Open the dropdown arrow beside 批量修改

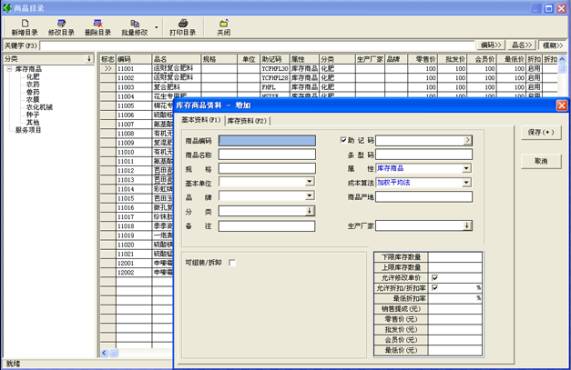(157, 27)
